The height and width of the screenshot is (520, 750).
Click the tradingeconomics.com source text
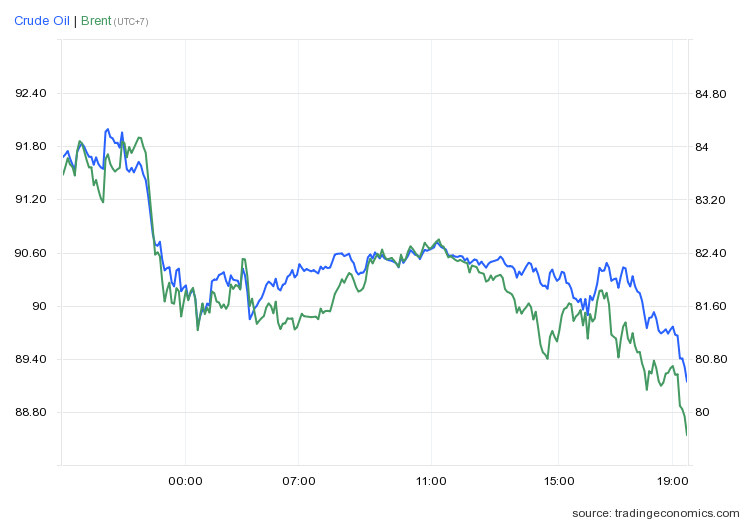tap(657, 512)
